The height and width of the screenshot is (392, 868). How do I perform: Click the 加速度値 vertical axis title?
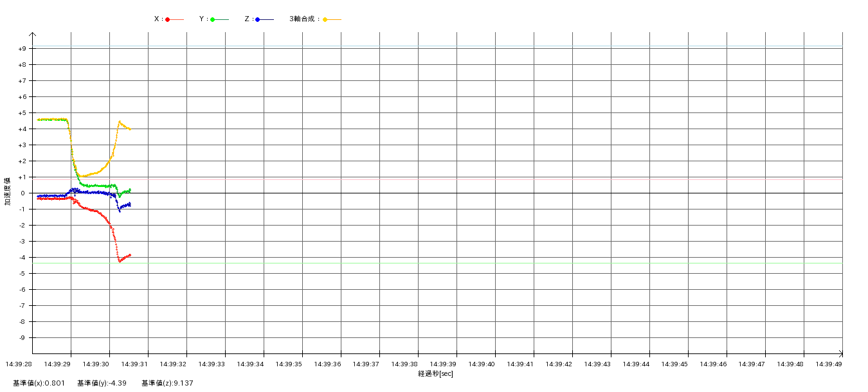(x=8, y=192)
